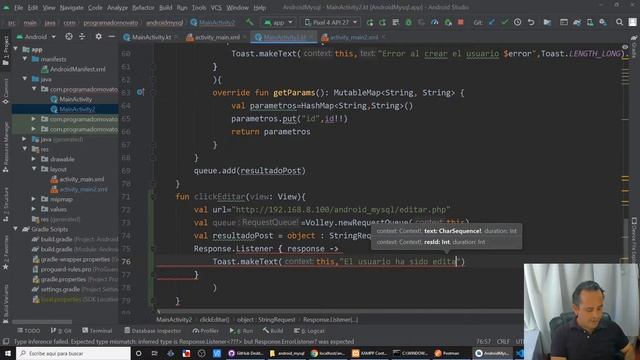Stop the running app with red square

[x=461, y=22]
